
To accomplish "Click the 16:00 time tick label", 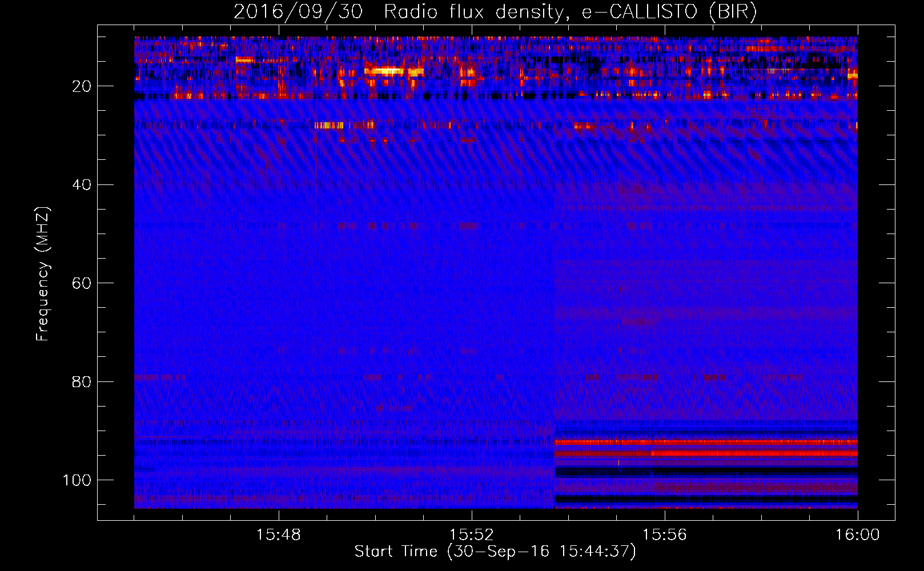I will tap(857, 535).
